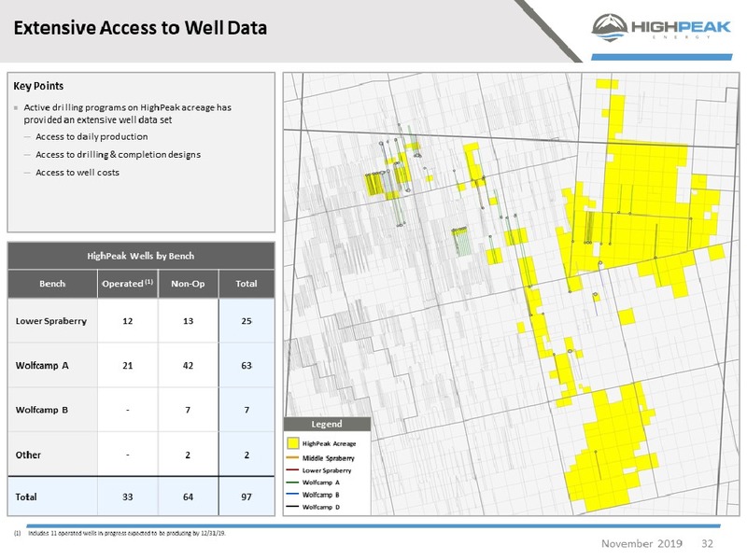Click the yellow HighPeak Acreage legend swatch
Viewport: 747px width, 560px height.
[x=293, y=443]
